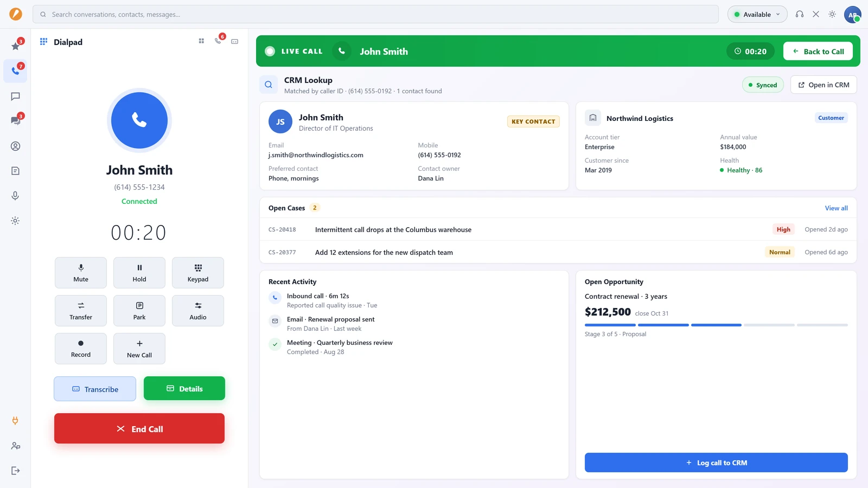Viewport: 868px width, 488px height.
Task: Open the settings sun icon in sidebar
Action: tap(15, 221)
